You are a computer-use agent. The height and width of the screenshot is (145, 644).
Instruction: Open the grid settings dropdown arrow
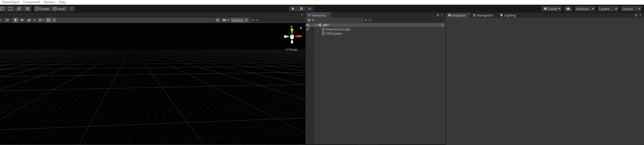point(54,20)
